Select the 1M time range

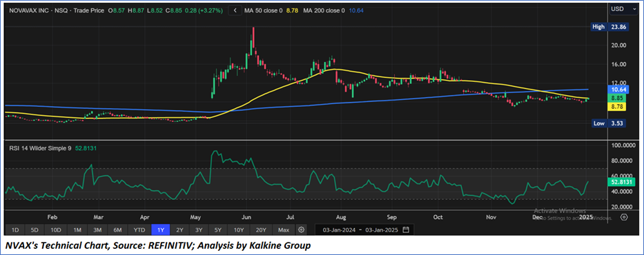pyautogui.click(x=77, y=229)
